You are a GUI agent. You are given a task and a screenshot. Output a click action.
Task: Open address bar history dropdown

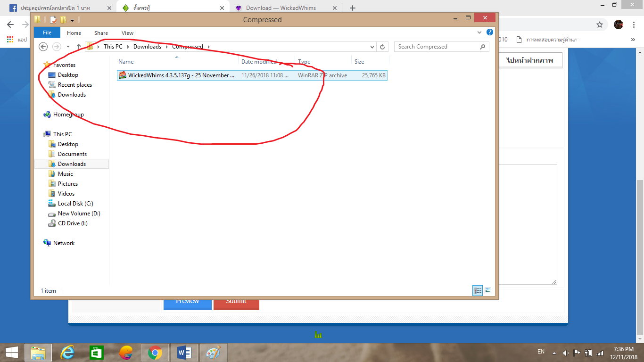(x=372, y=47)
